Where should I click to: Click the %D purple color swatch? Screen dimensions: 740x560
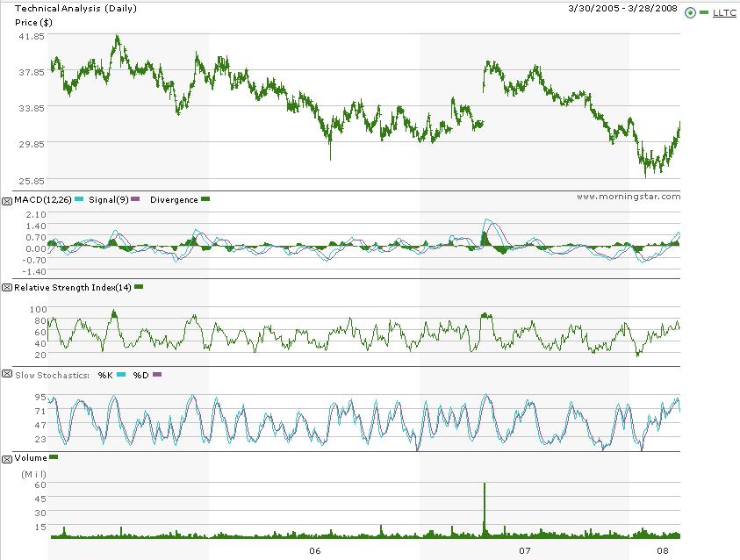[x=157, y=375]
